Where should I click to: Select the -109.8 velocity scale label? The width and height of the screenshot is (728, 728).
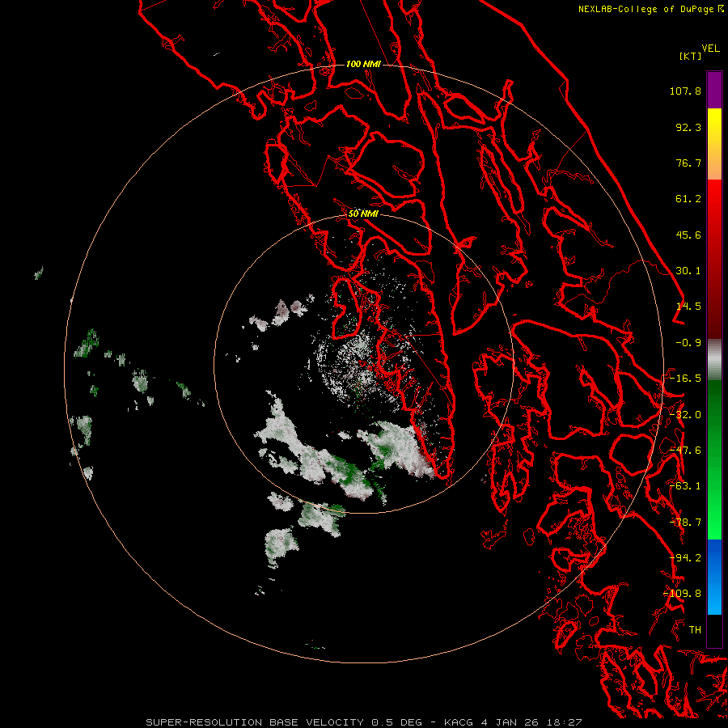click(683, 594)
